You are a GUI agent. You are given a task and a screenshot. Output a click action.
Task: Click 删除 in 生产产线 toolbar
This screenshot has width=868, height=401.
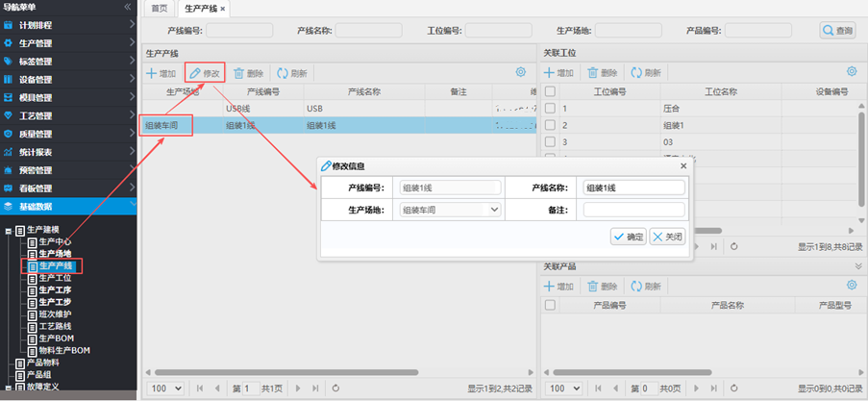(x=249, y=73)
